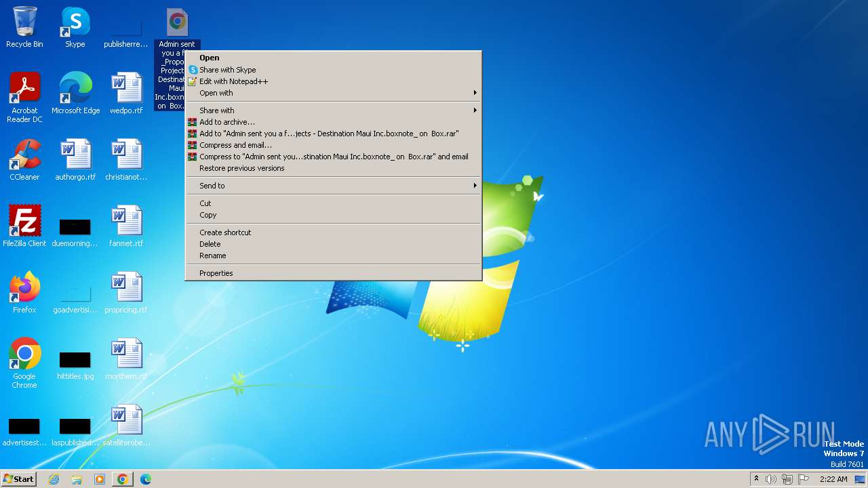Open the volume control tray icon
The image size is (868, 488).
pyautogui.click(x=771, y=479)
